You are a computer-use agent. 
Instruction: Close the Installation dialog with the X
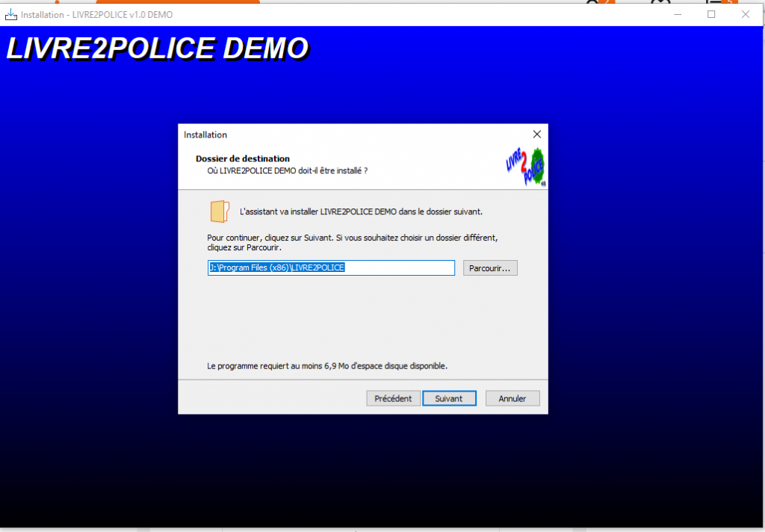click(536, 134)
